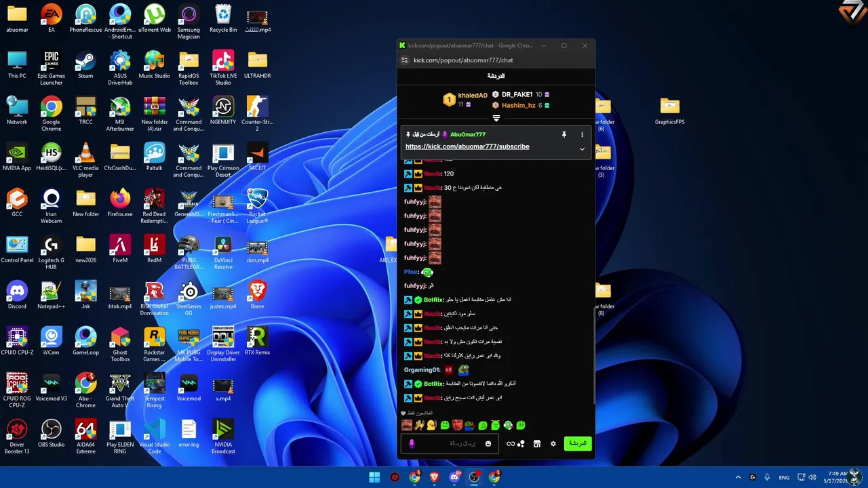The height and width of the screenshot is (488, 868).
Task: Click the green send chat button
Action: click(578, 443)
